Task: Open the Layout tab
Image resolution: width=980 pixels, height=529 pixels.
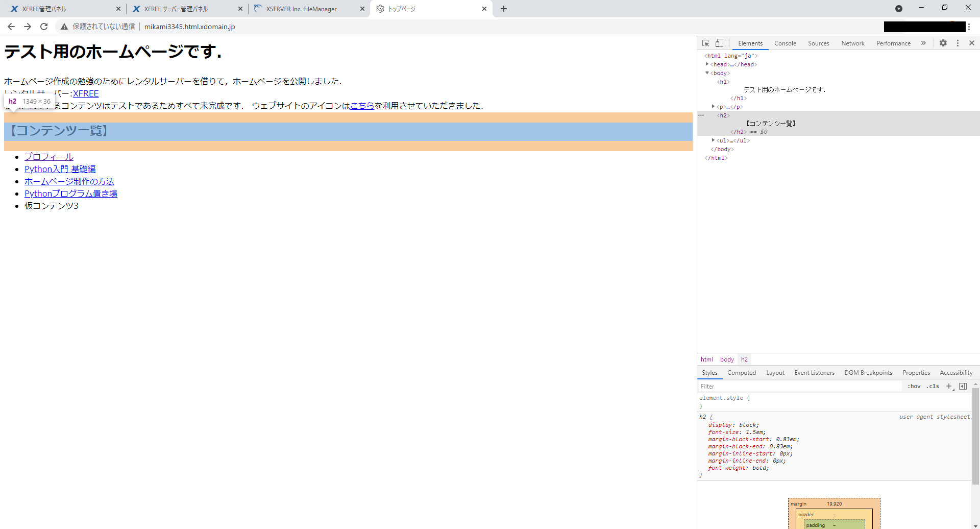Action: click(x=775, y=373)
